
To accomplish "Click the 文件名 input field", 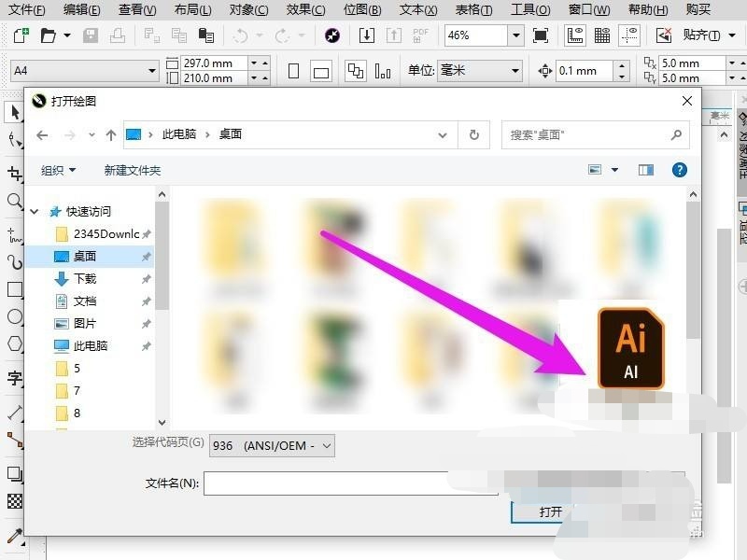I will point(350,483).
